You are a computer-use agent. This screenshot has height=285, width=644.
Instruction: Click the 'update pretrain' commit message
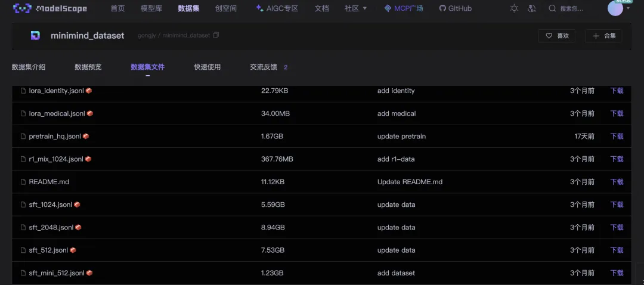[401, 137]
